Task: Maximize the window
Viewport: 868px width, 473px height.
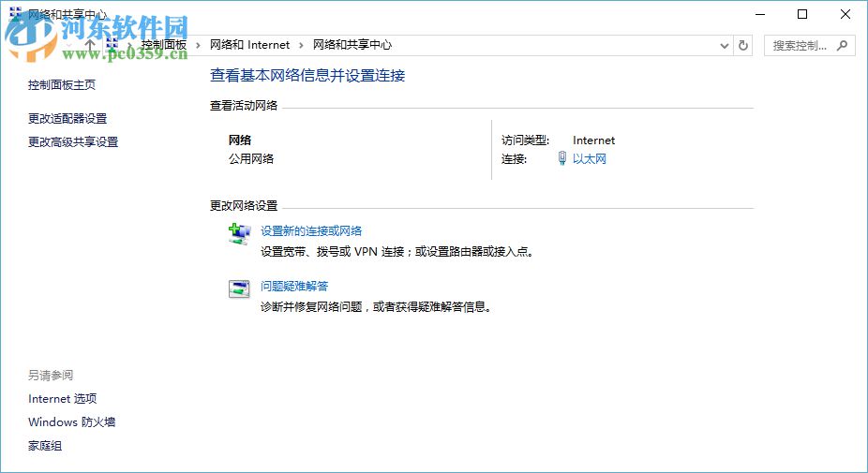Action: [x=802, y=14]
